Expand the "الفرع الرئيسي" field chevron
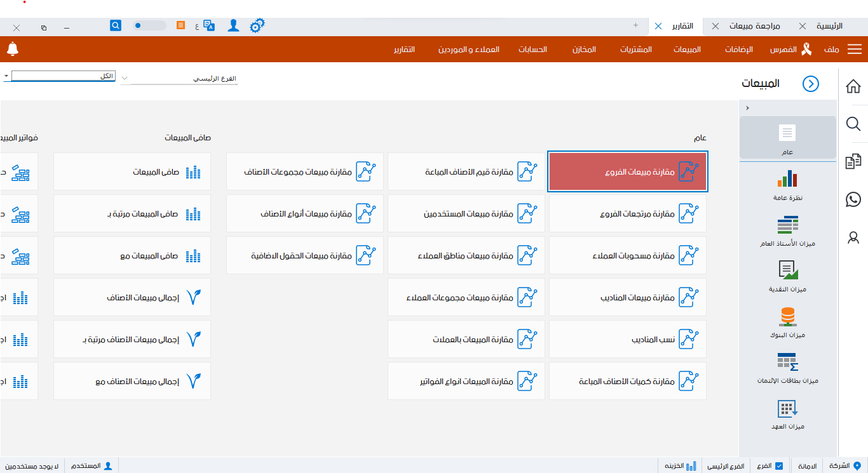 click(x=125, y=78)
